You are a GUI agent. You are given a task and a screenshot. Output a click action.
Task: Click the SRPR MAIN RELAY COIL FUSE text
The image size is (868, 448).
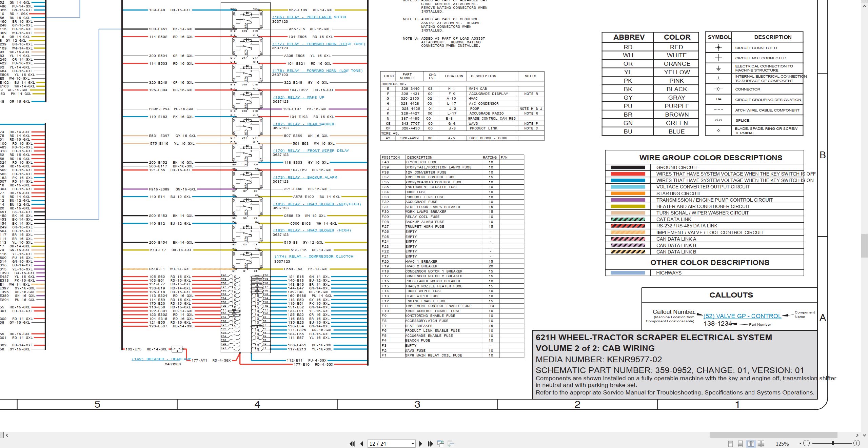tap(434, 355)
